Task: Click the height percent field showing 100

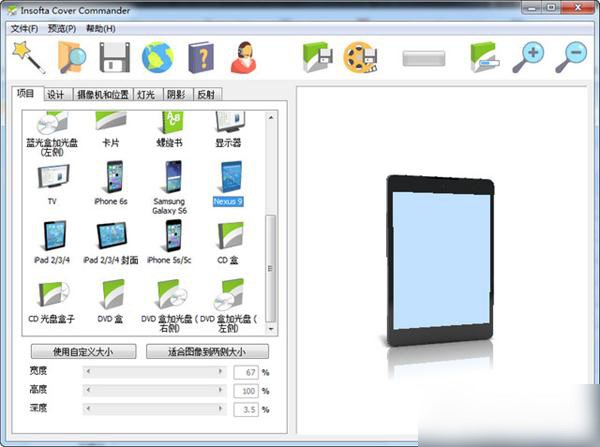Action: [x=246, y=391]
